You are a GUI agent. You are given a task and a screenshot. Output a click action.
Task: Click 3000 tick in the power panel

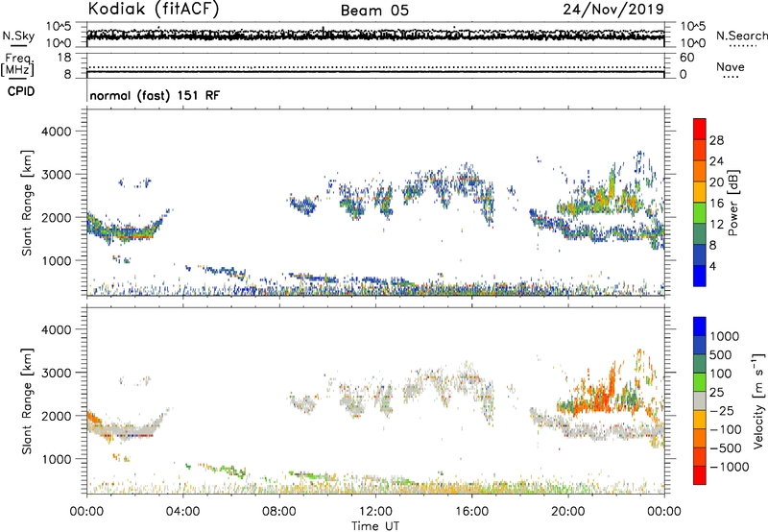point(56,175)
